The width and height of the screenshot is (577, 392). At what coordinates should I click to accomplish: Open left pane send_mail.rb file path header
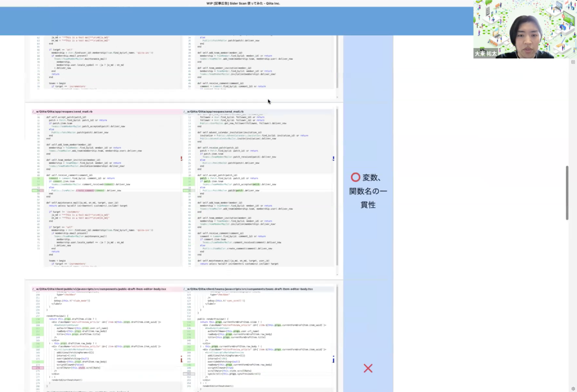pyautogui.click(x=63, y=111)
